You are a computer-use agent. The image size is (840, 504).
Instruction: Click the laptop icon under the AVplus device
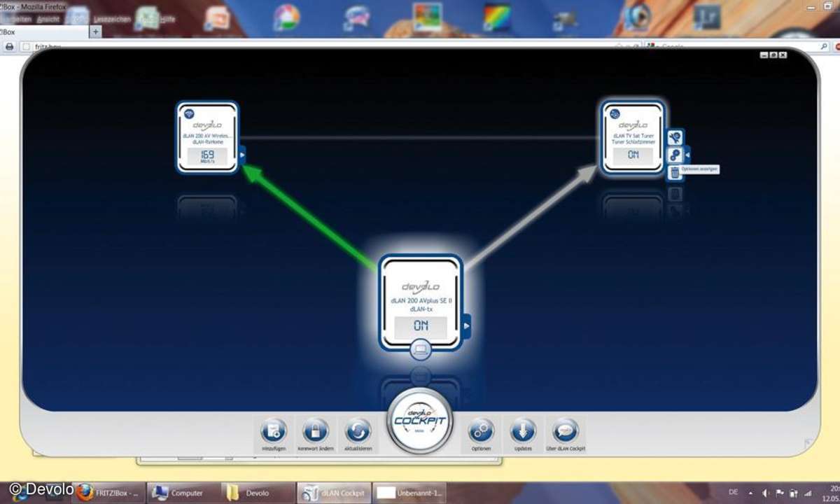(x=420, y=348)
